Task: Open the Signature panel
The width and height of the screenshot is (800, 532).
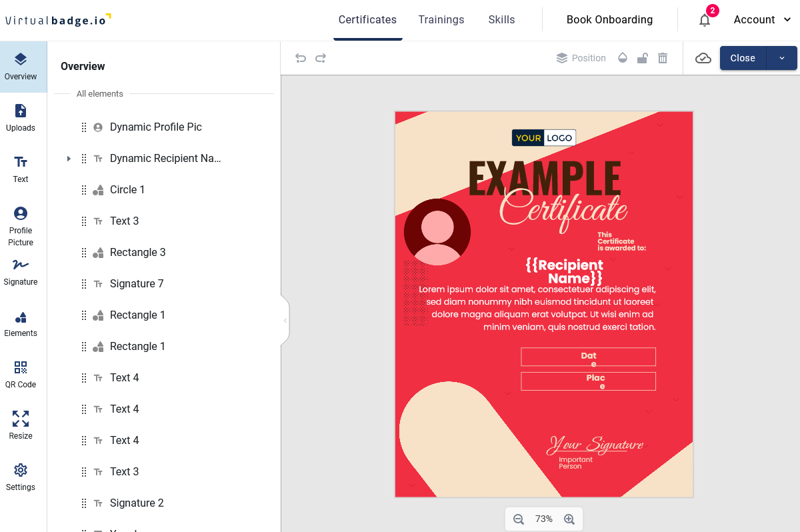Action: pyautogui.click(x=20, y=272)
